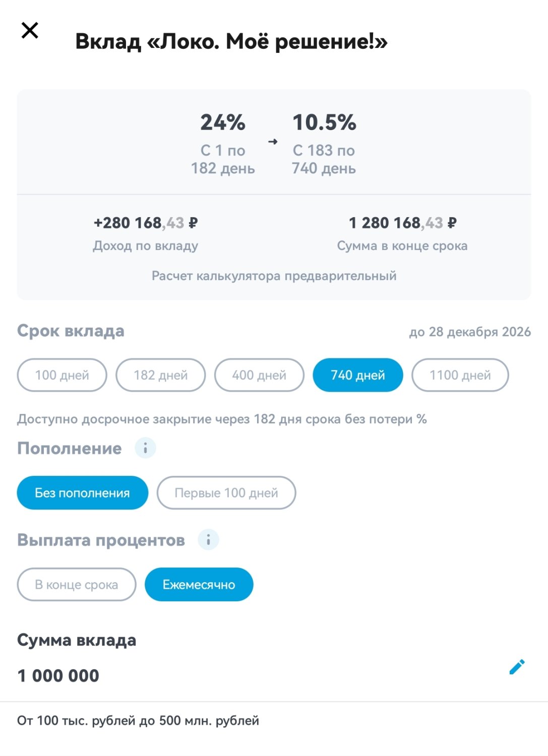
Task: Tap the 24% interest rate value
Action: pos(223,122)
